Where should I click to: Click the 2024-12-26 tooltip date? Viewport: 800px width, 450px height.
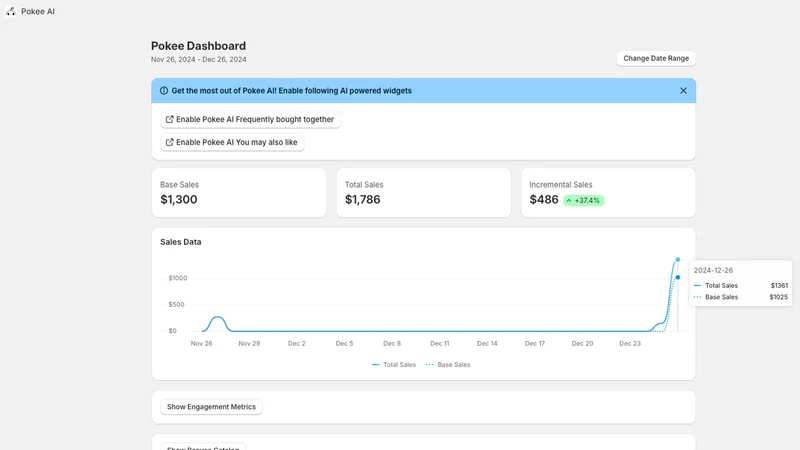[x=713, y=270]
